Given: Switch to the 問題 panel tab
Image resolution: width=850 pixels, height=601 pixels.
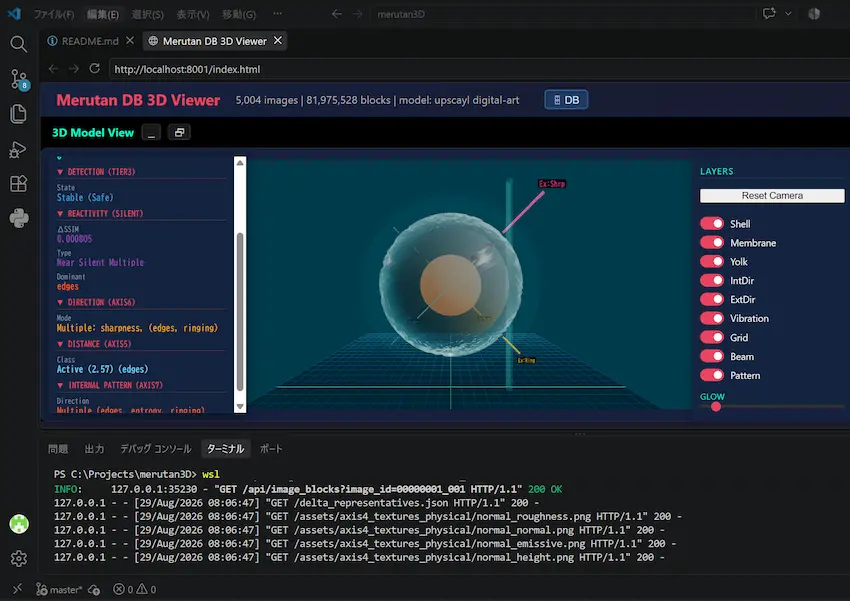Looking at the screenshot, I should pos(58,449).
